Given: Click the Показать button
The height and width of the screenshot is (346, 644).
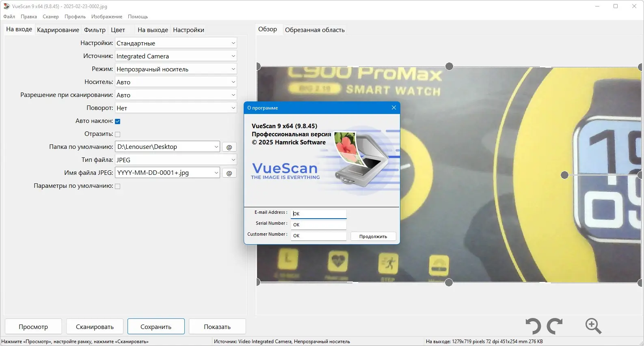Looking at the screenshot, I should pos(217,327).
